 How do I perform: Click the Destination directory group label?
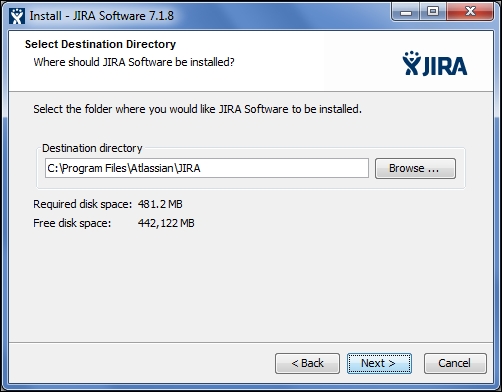(92, 148)
